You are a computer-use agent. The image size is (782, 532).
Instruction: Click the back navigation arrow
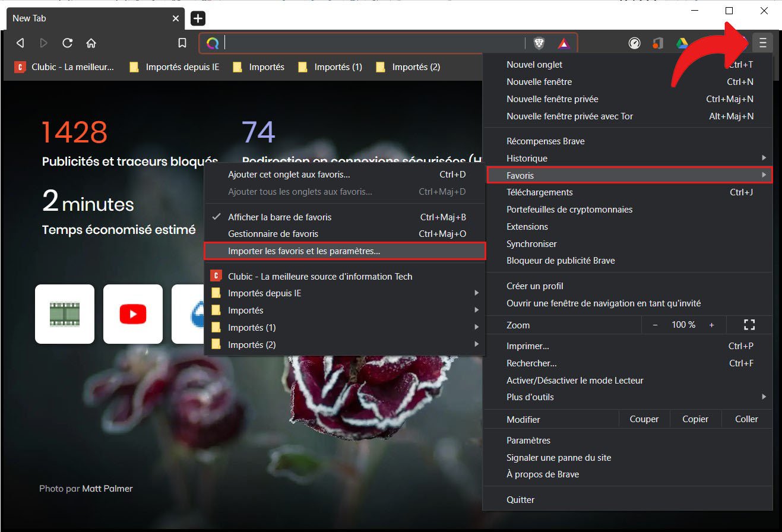(20, 43)
